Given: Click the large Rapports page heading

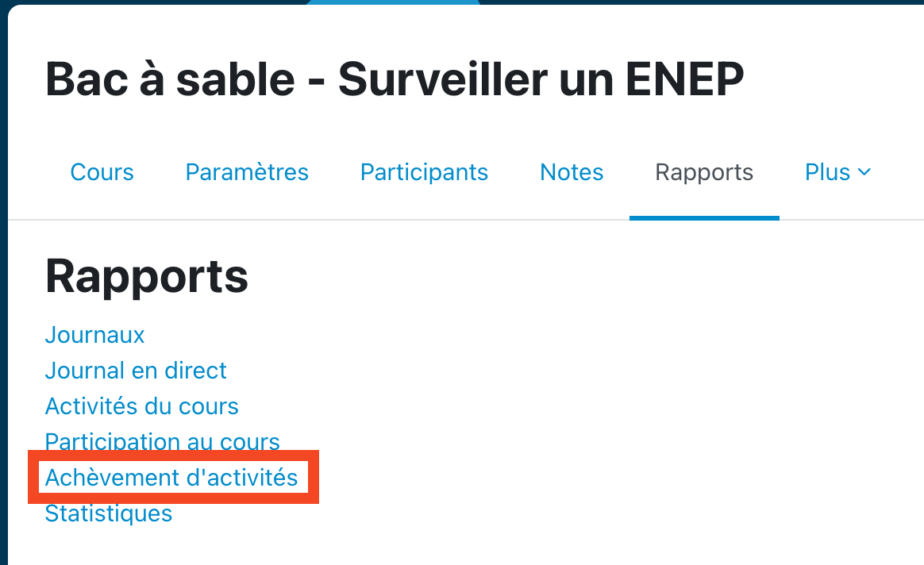Looking at the screenshot, I should (x=147, y=276).
